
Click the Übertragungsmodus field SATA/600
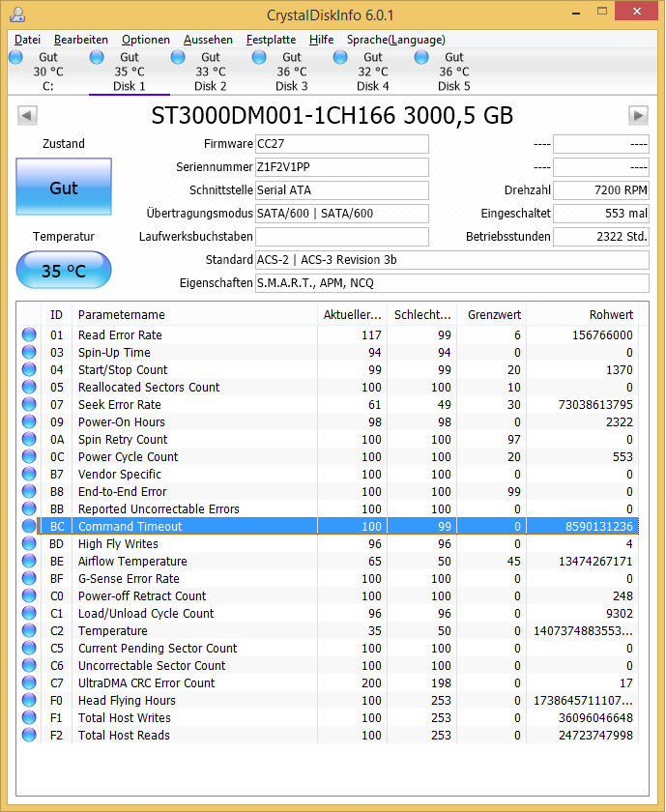point(342,214)
